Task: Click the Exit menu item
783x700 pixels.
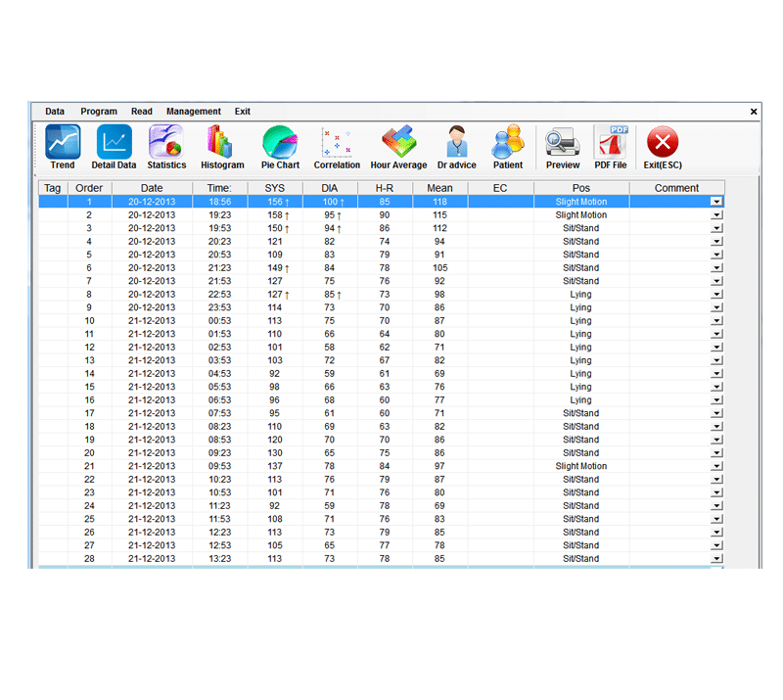Action: (x=243, y=112)
